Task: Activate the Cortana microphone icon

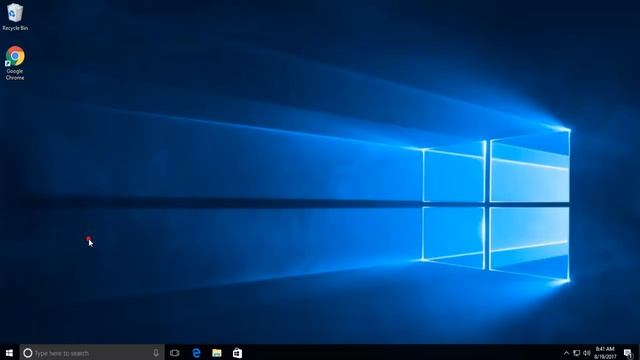Action: click(x=156, y=353)
